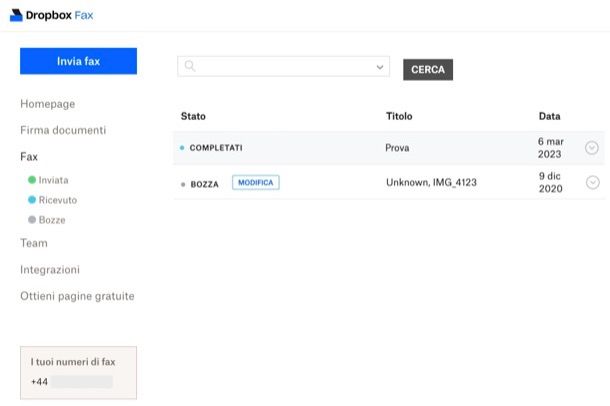This screenshot has width=610, height=406.
Task: Show Ricevuto faxes
Action: 58,200
